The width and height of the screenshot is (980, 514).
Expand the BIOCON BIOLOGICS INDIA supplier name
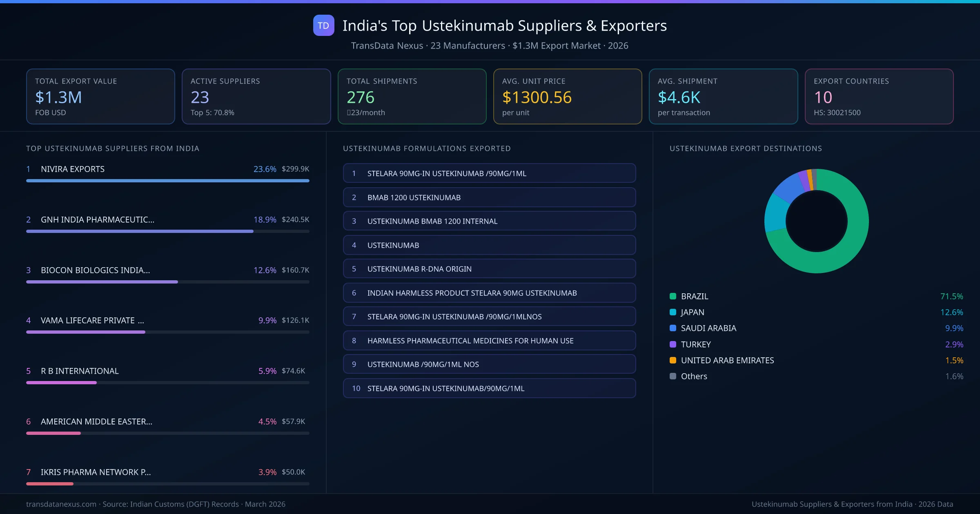click(95, 270)
